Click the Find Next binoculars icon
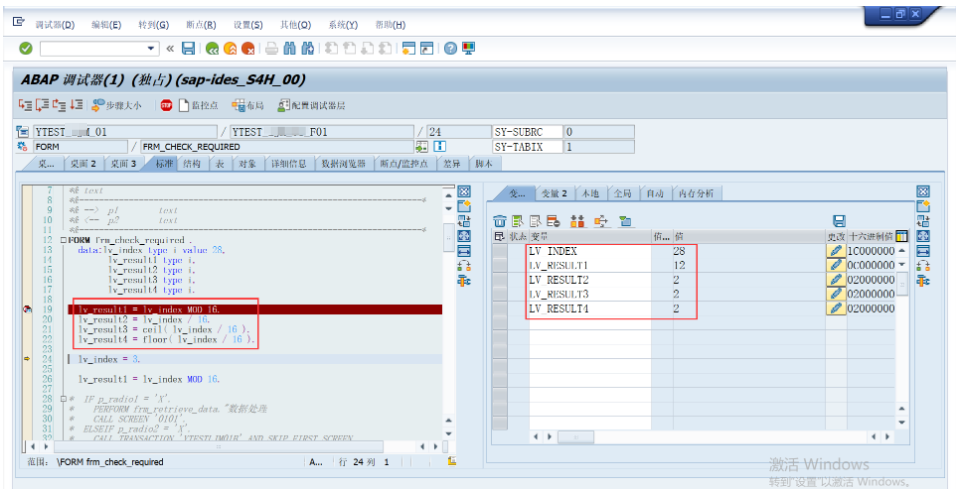This screenshot has height=499, width=956. pyautogui.click(x=308, y=48)
